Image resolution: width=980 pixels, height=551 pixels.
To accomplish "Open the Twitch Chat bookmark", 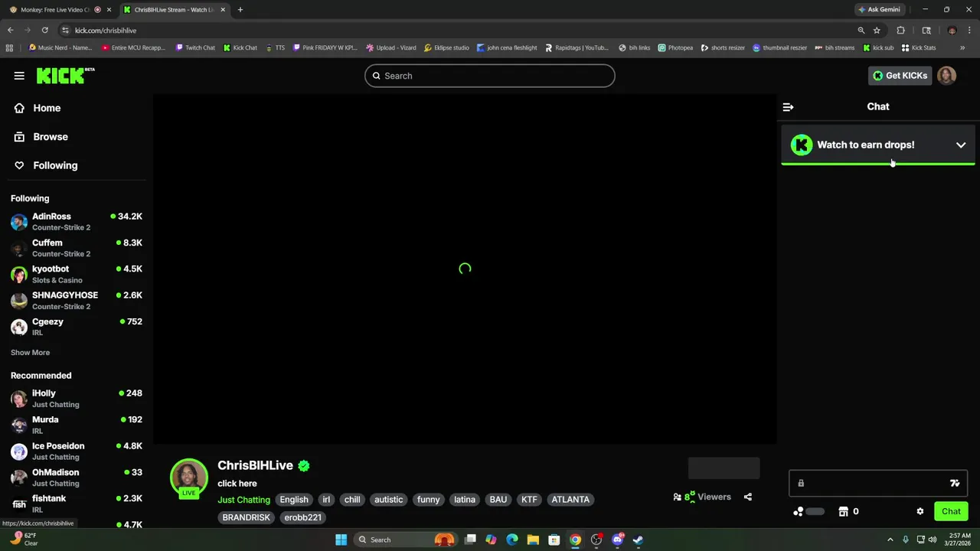I will click(x=195, y=47).
